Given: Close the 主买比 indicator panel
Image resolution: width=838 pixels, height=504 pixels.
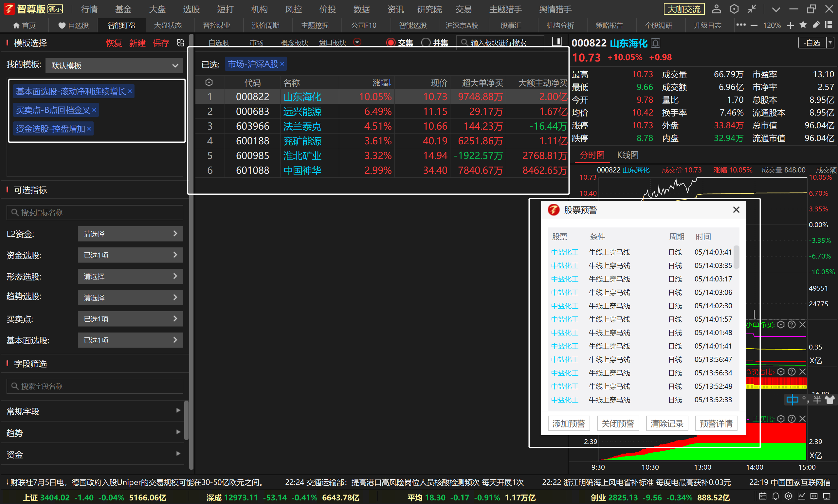Looking at the screenshot, I should [x=802, y=419].
